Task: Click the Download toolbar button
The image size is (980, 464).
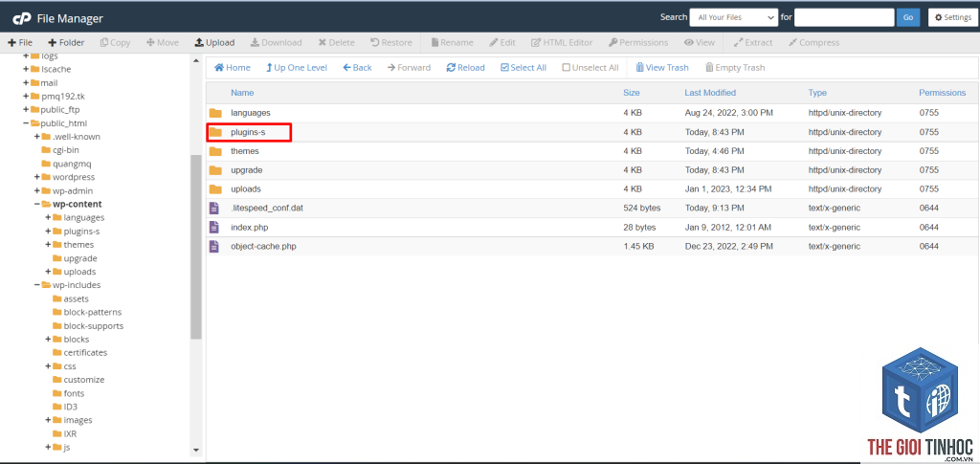Action: pyautogui.click(x=277, y=42)
